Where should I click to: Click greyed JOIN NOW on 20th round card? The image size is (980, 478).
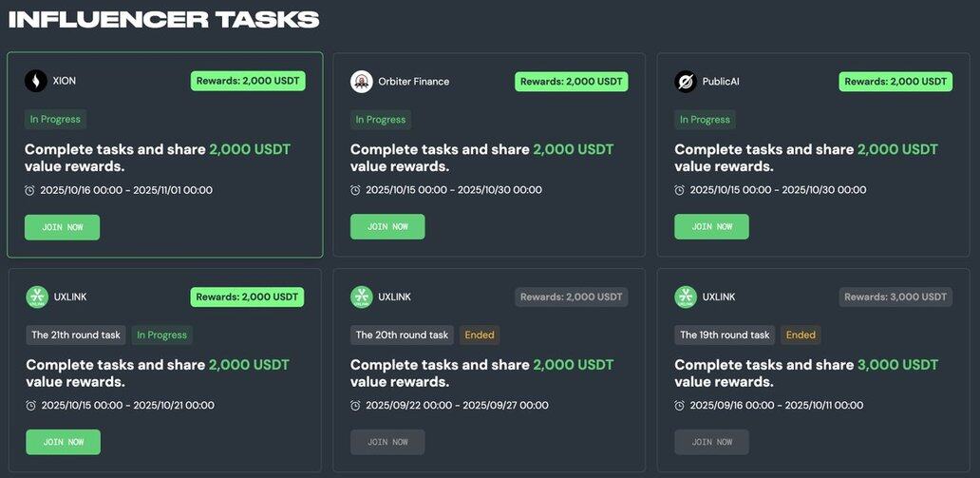click(387, 442)
